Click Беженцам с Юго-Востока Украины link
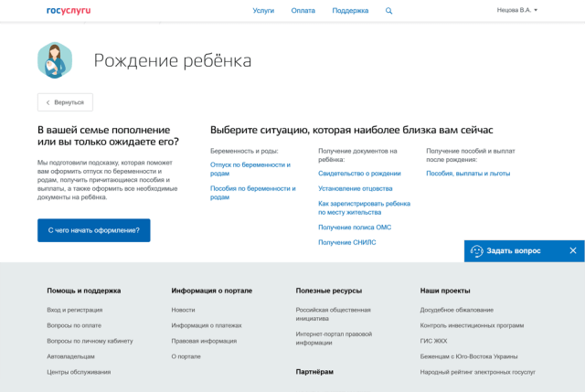585x392 pixels. pos(469,356)
